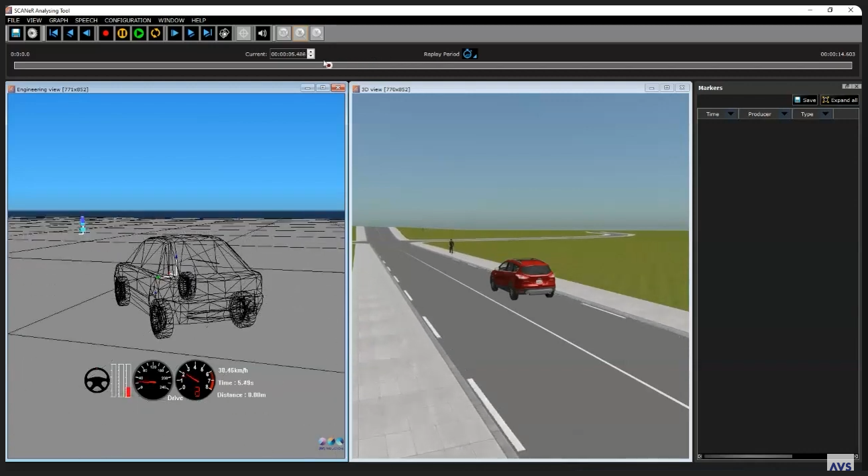Open the Time column filter dropdown

coord(730,114)
